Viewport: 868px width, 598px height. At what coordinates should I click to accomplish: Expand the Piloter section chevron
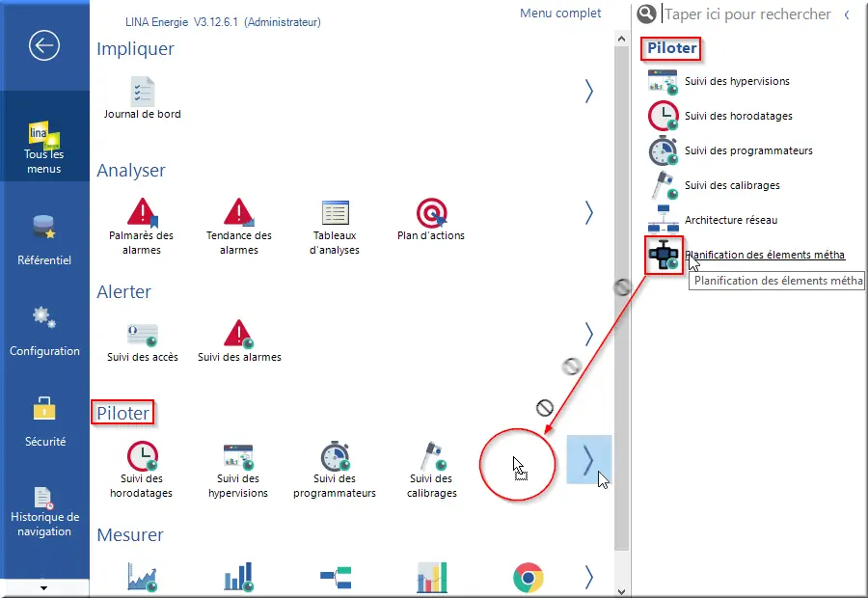tap(589, 459)
